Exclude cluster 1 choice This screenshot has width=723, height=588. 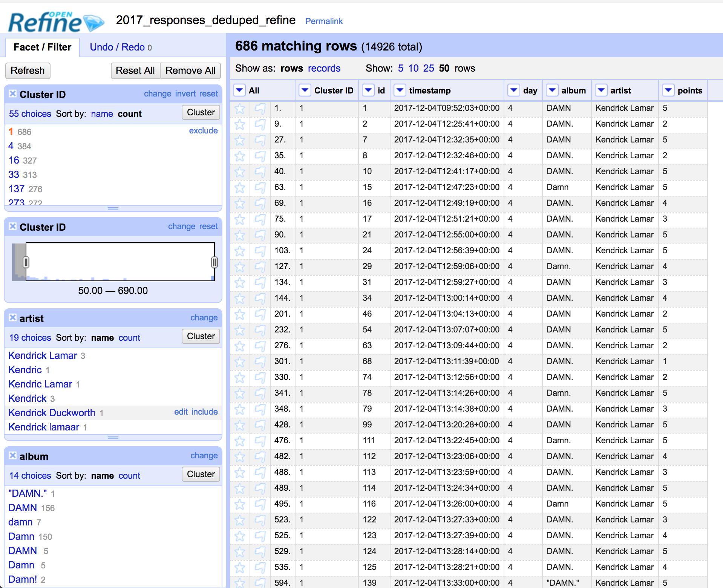pos(203,130)
